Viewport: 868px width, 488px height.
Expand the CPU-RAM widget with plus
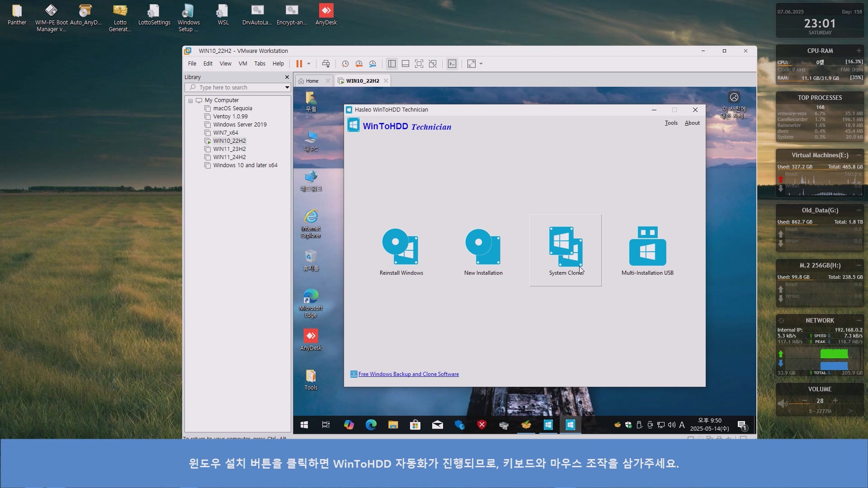click(x=859, y=51)
